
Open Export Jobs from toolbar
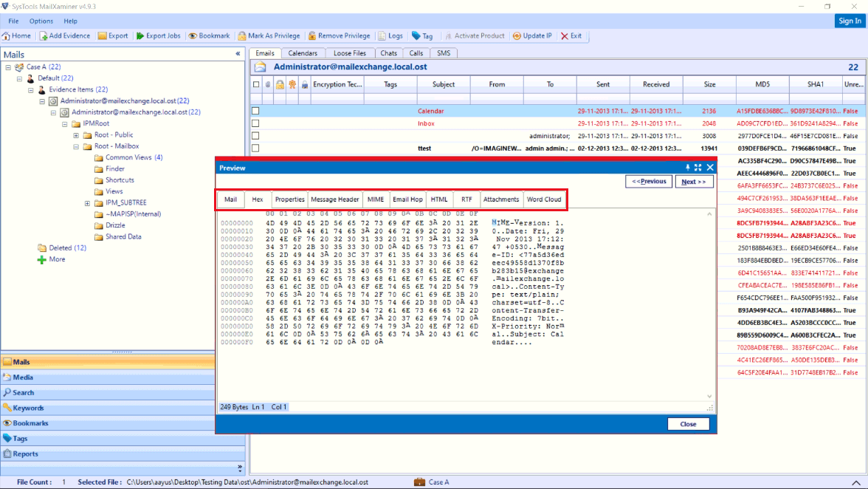[158, 36]
